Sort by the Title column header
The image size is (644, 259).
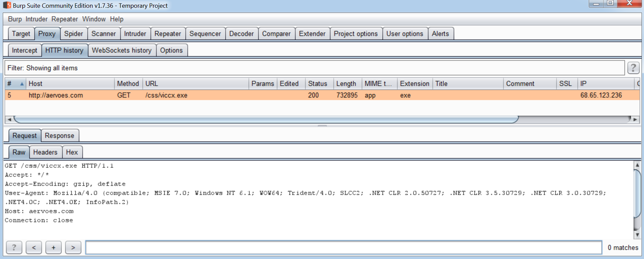click(468, 84)
